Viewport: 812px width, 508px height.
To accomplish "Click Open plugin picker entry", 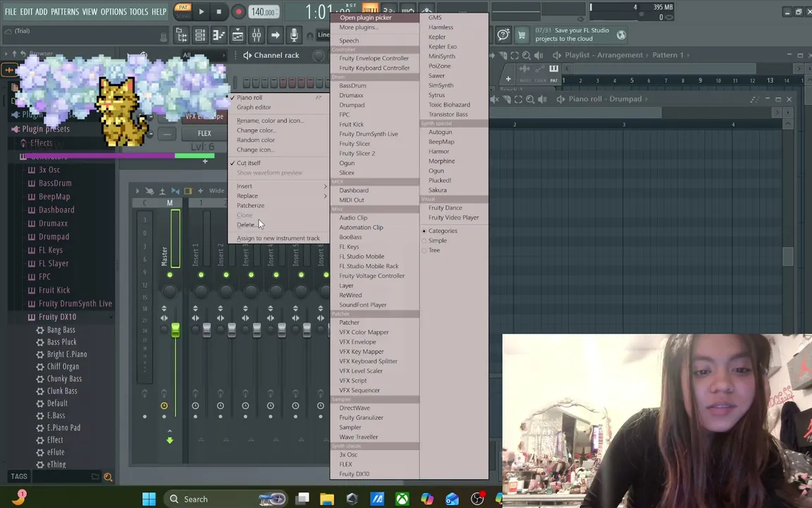I will [x=374, y=18].
